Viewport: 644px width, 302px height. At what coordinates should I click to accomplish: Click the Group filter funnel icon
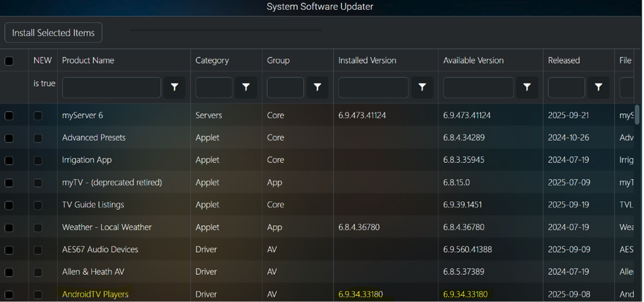317,87
